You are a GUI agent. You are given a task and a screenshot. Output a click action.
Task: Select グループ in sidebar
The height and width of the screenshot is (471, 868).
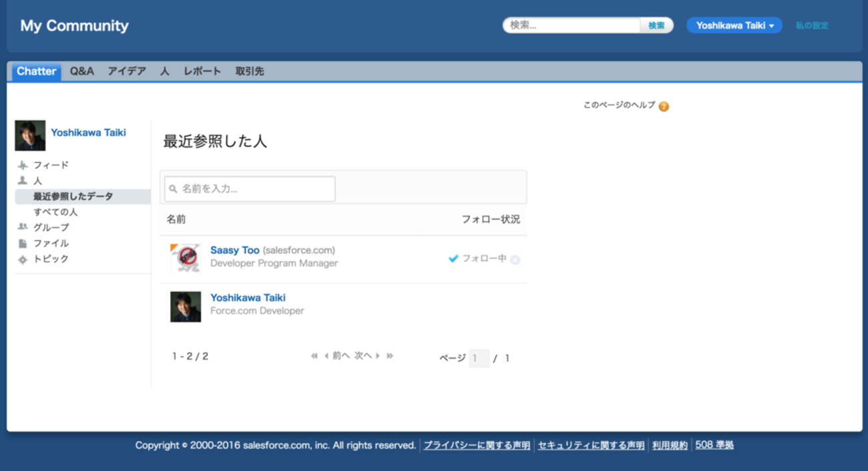click(51, 227)
